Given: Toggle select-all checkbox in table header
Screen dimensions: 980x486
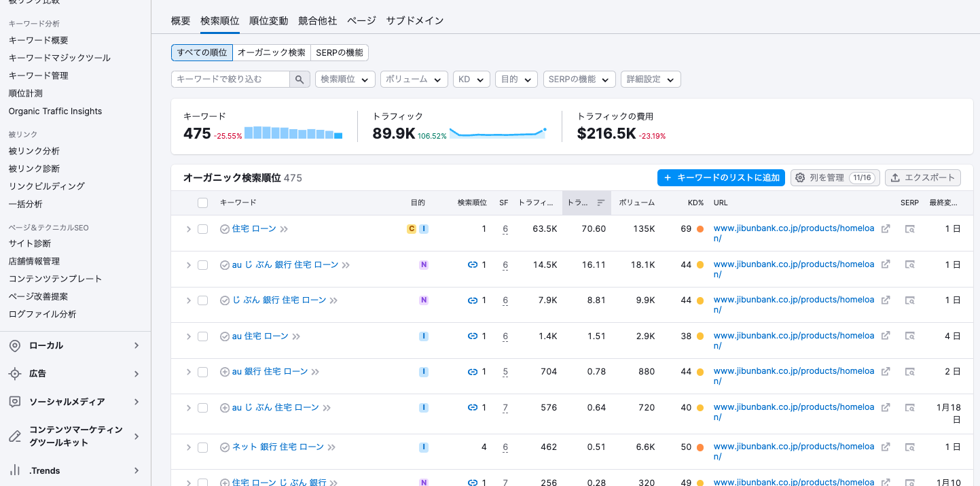Looking at the screenshot, I should (202, 203).
